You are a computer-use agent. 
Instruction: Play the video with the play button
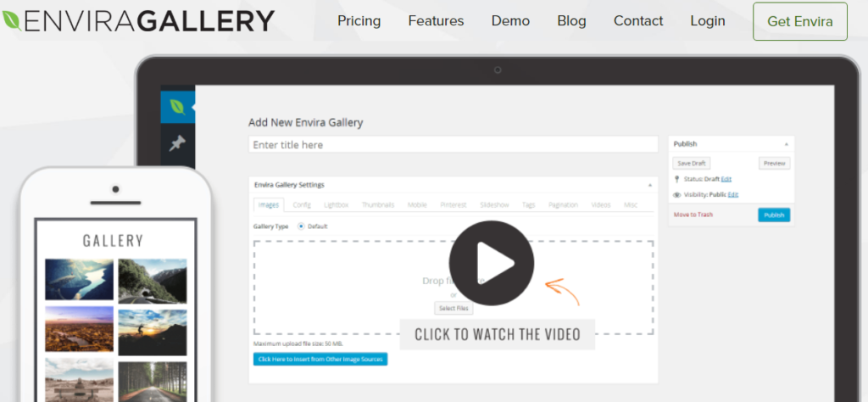point(492,263)
